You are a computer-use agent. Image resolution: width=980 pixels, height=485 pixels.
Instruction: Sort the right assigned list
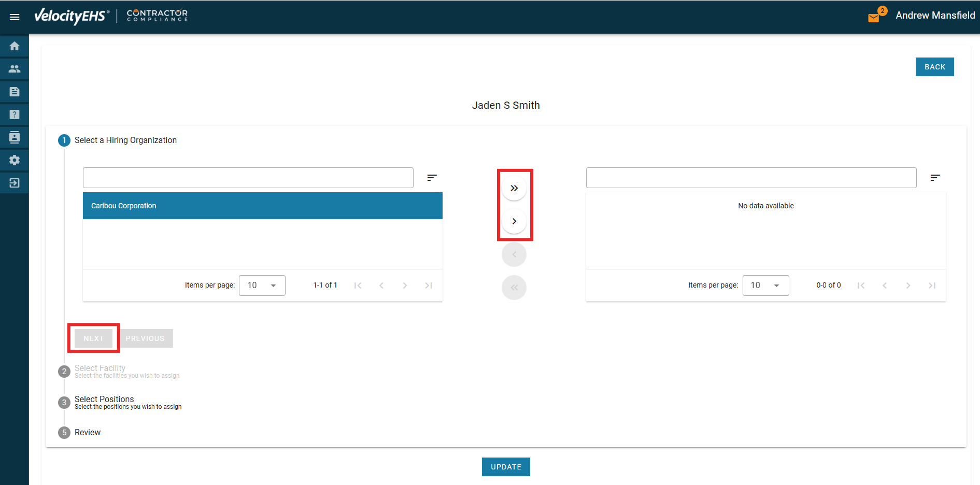coord(935,178)
